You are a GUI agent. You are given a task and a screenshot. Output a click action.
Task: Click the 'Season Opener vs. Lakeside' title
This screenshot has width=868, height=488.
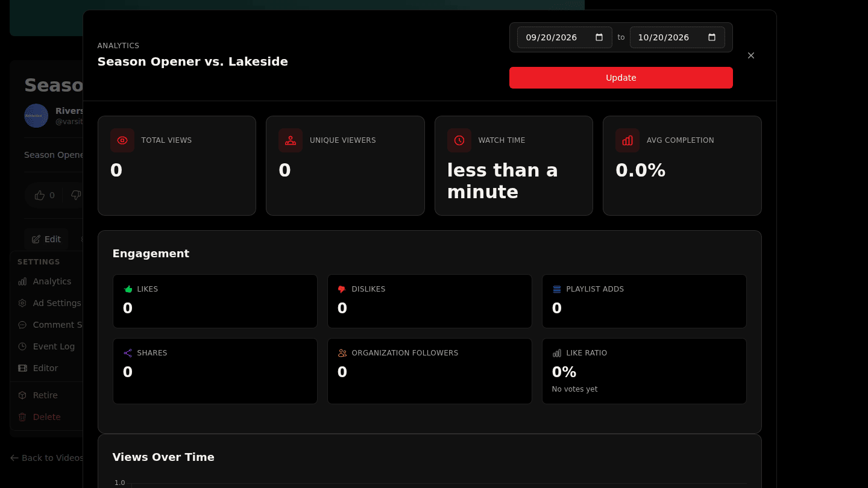point(193,61)
